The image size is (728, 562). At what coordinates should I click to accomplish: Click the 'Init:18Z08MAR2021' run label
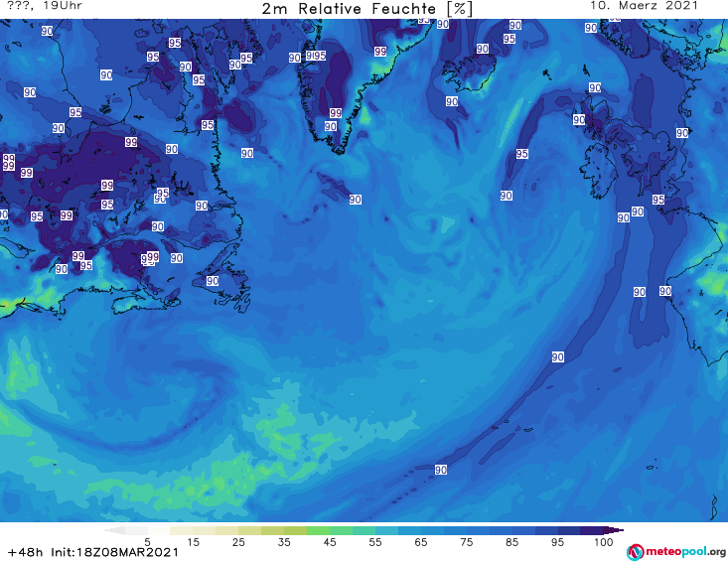tap(114, 552)
